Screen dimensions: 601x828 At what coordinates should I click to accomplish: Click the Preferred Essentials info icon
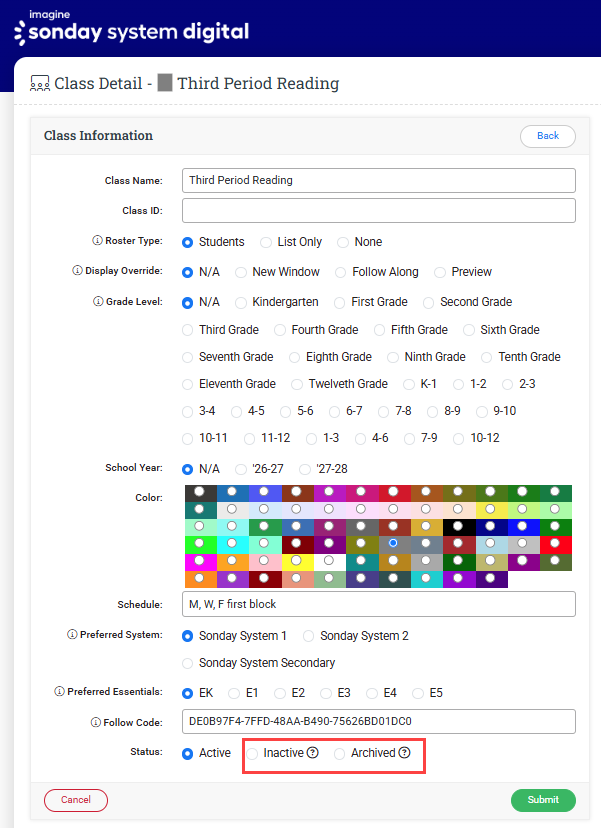(x=59, y=691)
